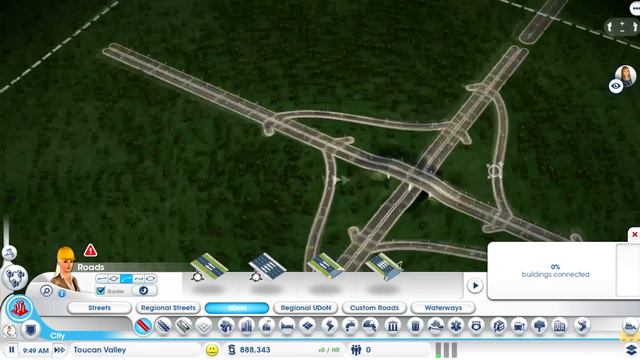Pause the game simulation
The width and height of the screenshot is (640, 360).
11,350
